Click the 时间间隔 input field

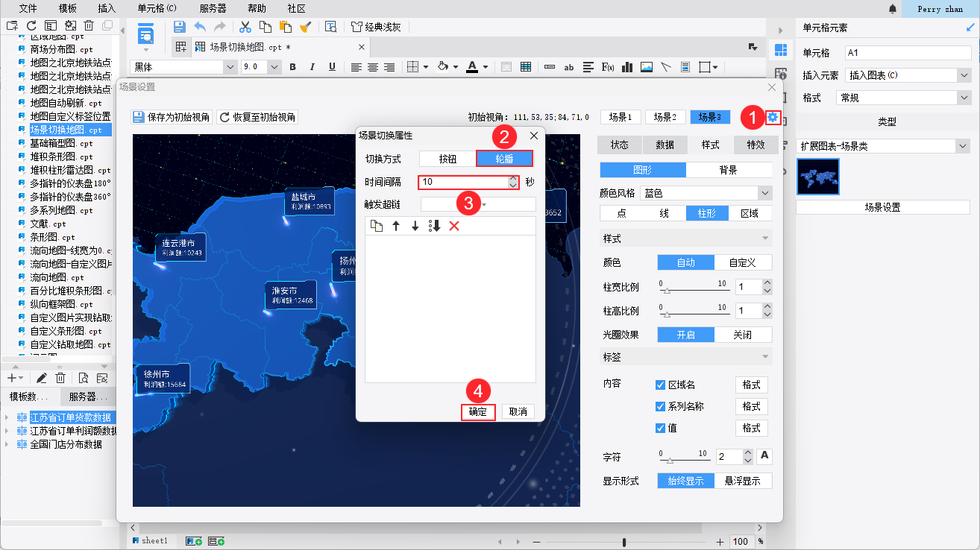click(463, 182)
